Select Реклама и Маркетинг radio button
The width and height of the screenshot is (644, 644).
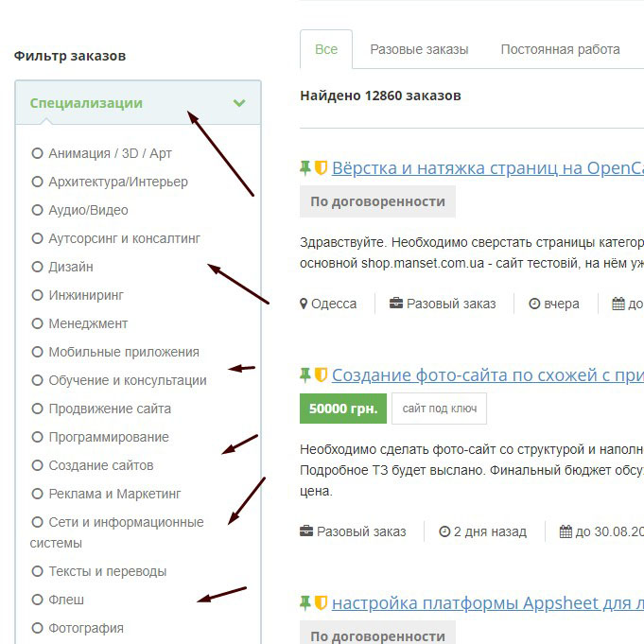[38, 494]
